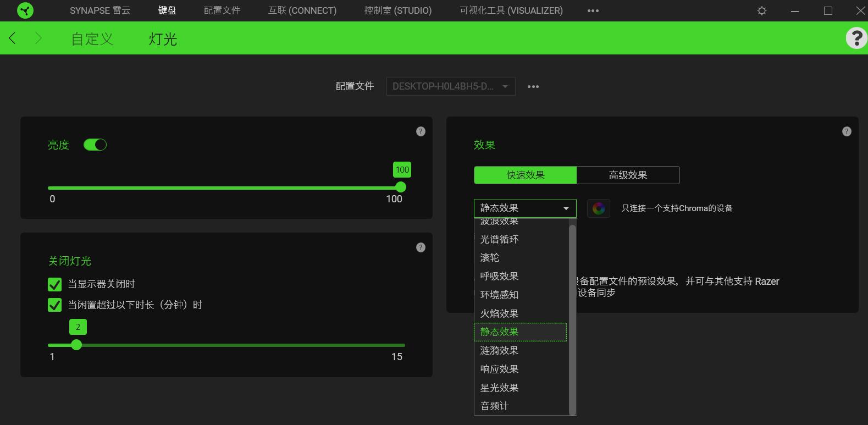Show help for the brightness panel
This screenshot has width=868, height=425.
421,131
